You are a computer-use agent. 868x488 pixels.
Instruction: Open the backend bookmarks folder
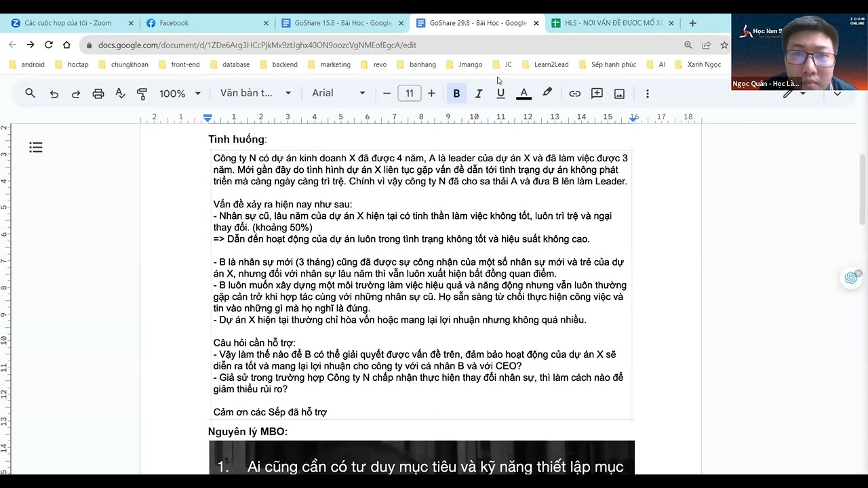pyautogui.click(x=278, y=64)
